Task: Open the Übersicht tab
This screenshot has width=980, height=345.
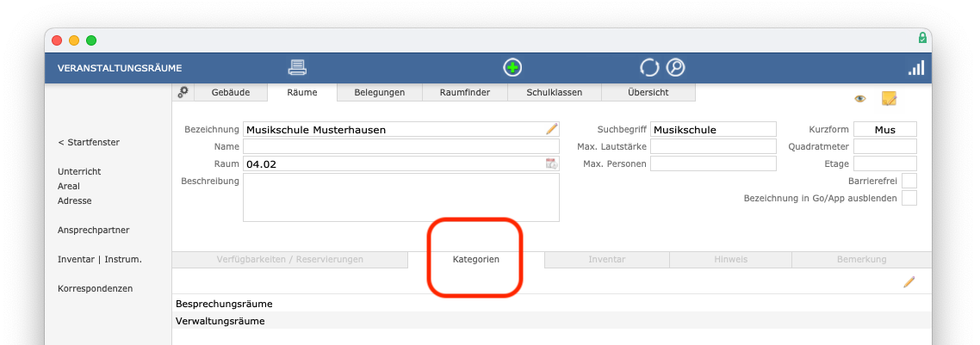Action: pyautogui.click(x=648, y=92)
